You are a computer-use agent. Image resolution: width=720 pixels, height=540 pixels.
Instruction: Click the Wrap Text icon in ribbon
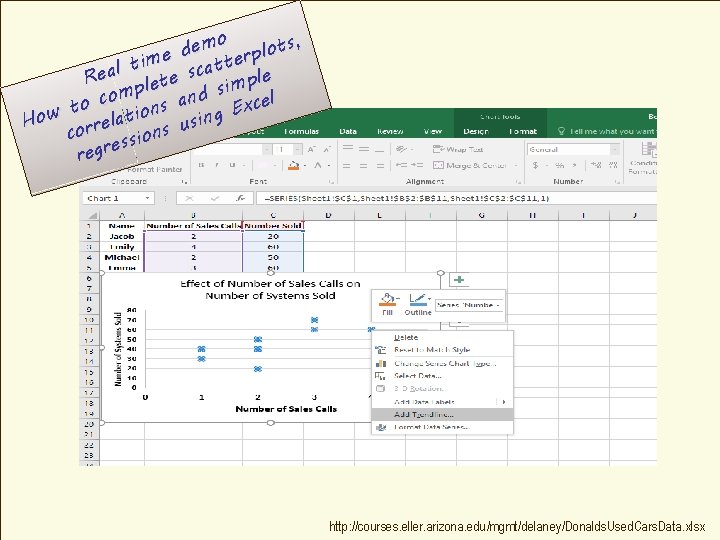[439, 149]
